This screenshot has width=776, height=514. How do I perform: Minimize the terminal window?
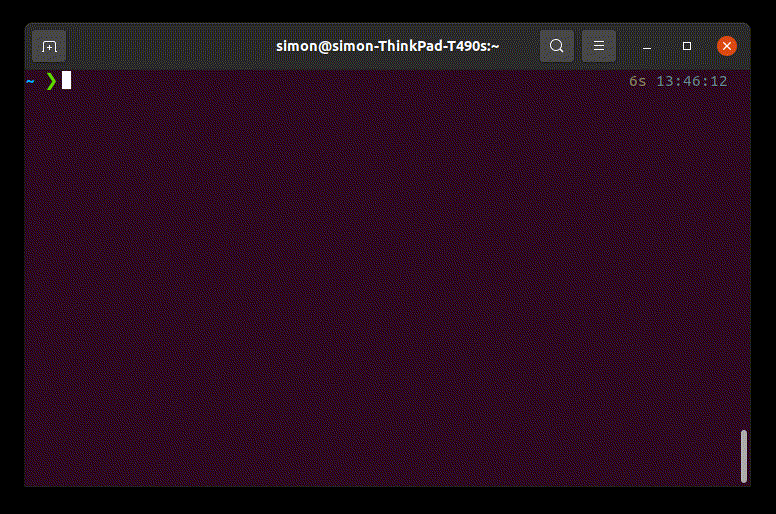(x=646, y=47)
